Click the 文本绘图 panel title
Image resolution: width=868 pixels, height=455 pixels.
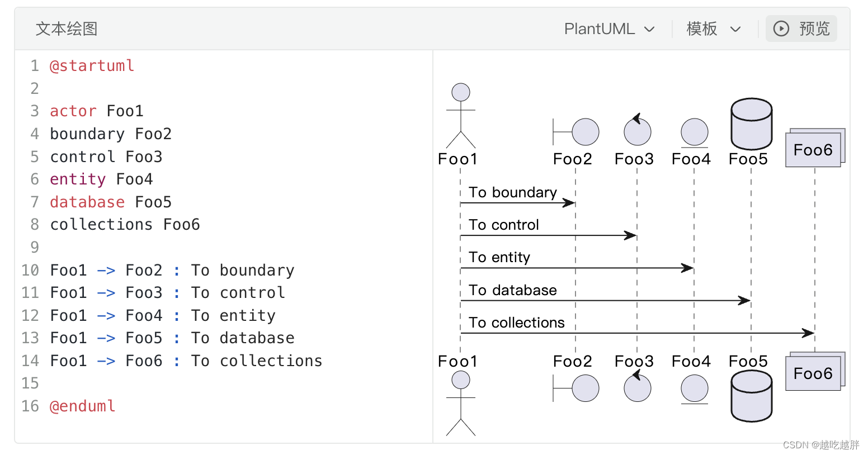[x=67, y=29]
